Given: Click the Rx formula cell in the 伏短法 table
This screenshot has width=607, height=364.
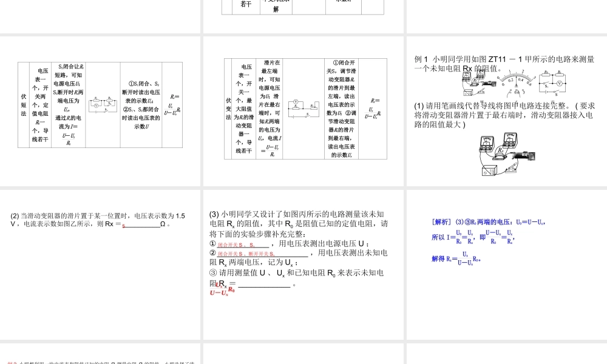Looking at the screenshot, I should 172,105.
